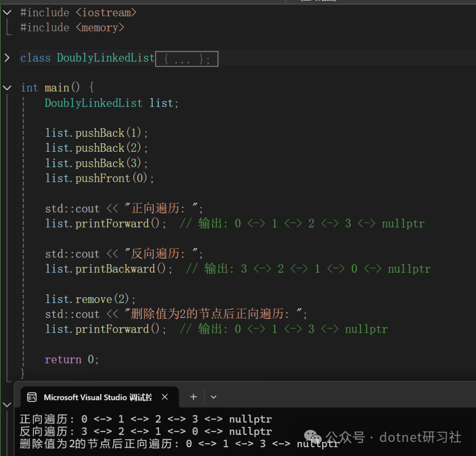Open the terminal profiles dropdown arrow

[213, 397]
